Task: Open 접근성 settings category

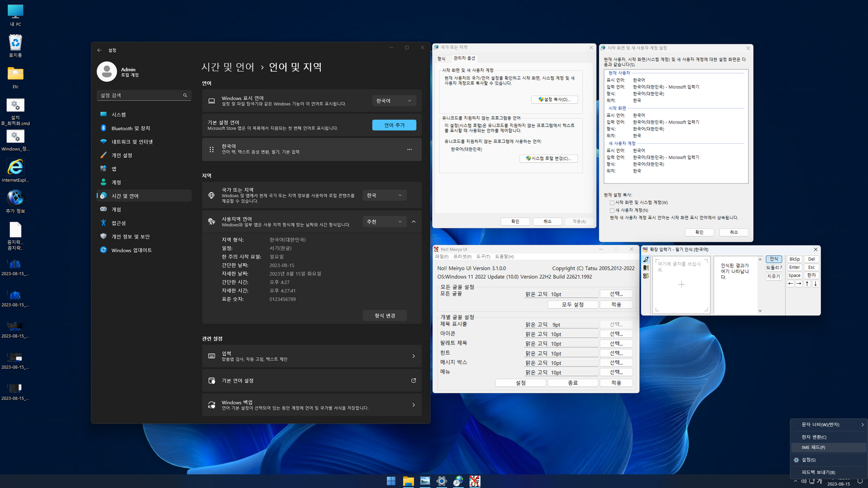Action: (x=144, y=223)
